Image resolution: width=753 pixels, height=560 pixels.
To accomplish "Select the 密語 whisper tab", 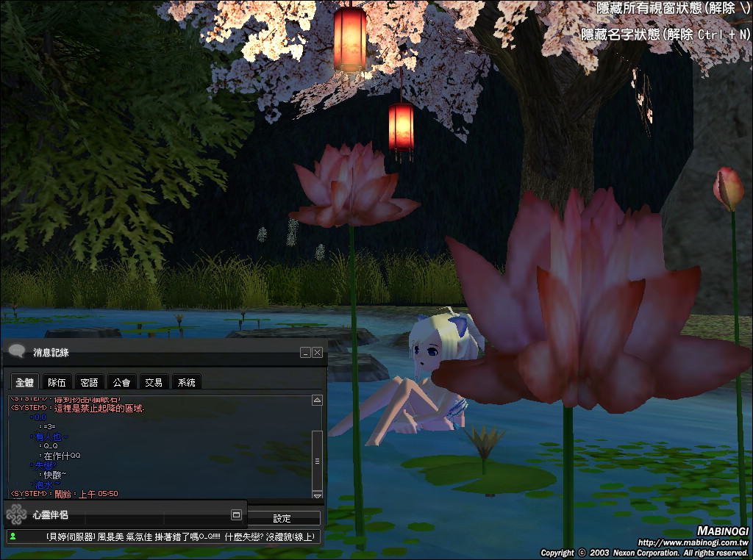I will (x=89, y=382).
